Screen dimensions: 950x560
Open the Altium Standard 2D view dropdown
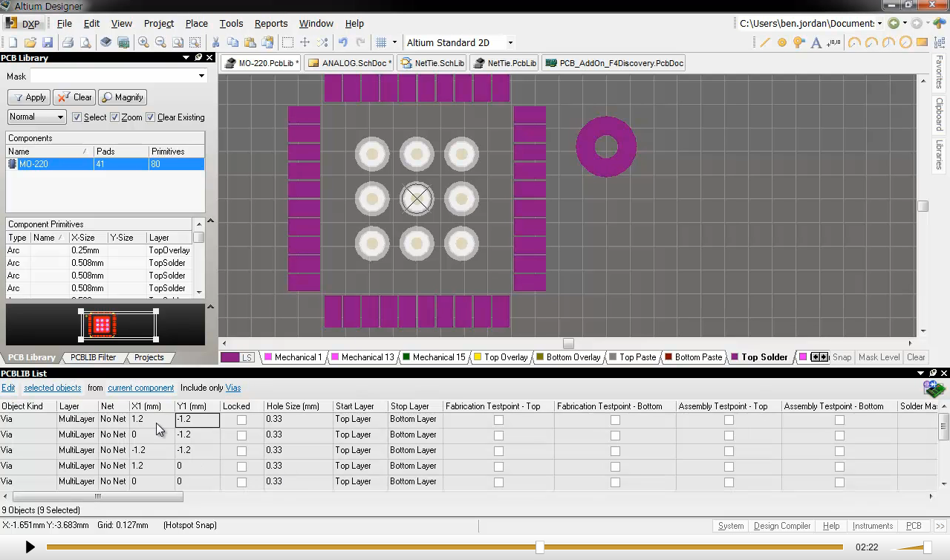pos(510,42)
